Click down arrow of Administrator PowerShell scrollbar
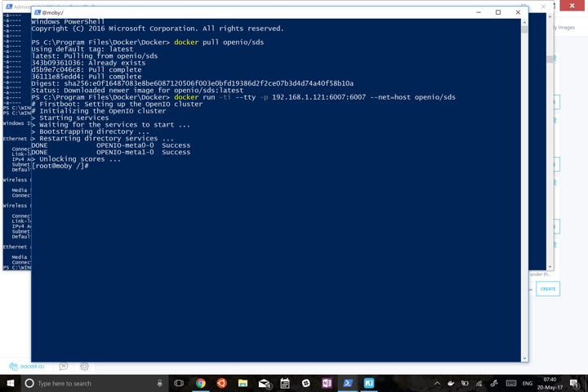588x392 pixels. point(550,267)
